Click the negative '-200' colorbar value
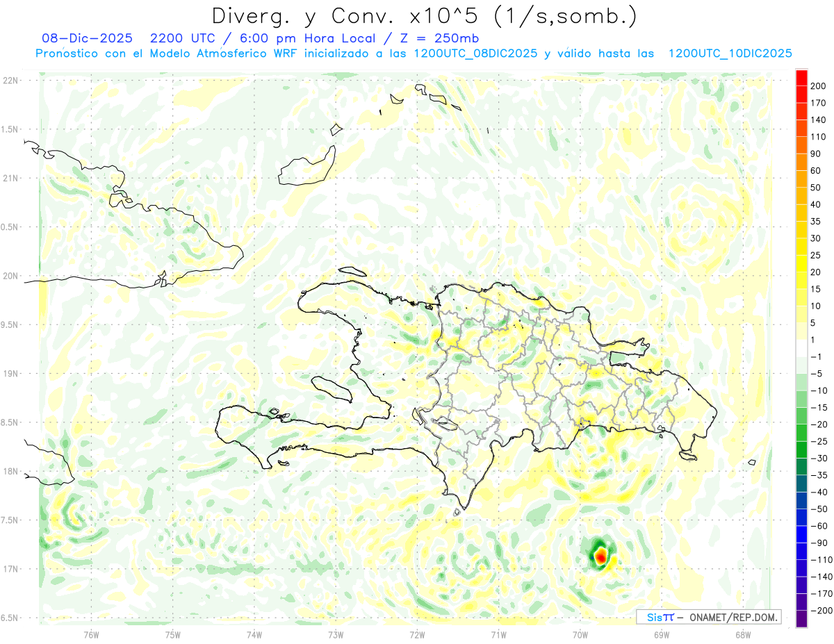 [x=821, y=611]
